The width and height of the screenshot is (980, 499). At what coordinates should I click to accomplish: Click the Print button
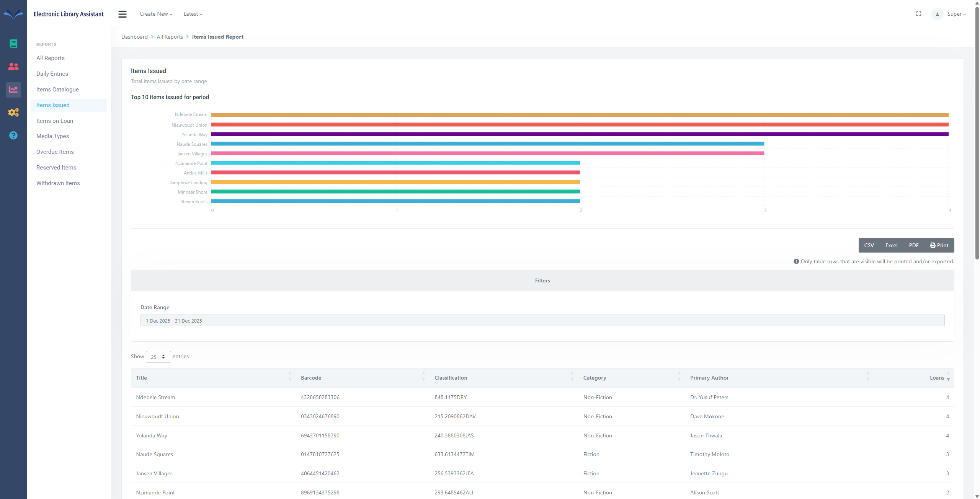click(x=939, y=245)
